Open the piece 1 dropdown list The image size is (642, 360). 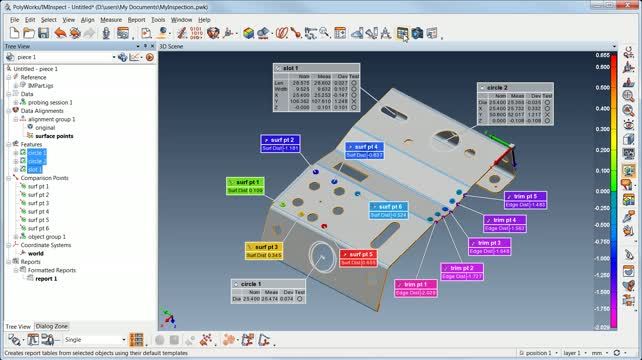click(114, 57)
